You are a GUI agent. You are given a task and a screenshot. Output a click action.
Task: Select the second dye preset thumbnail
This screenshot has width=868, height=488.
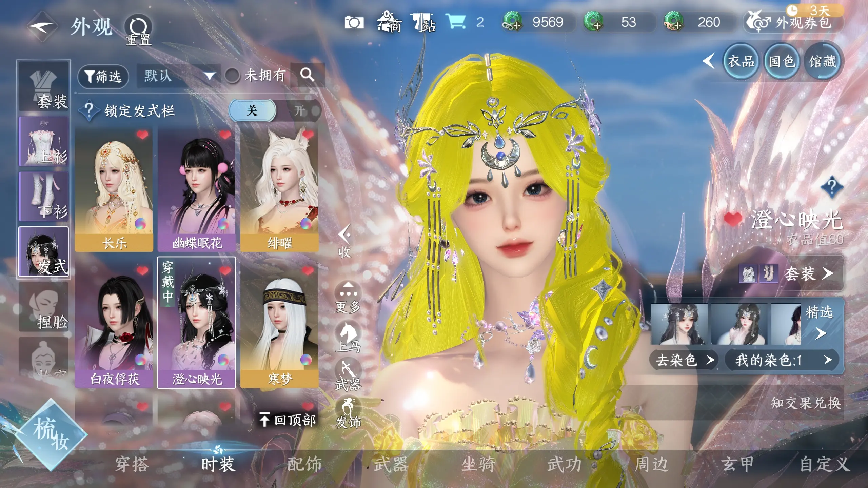click(739, 324)
